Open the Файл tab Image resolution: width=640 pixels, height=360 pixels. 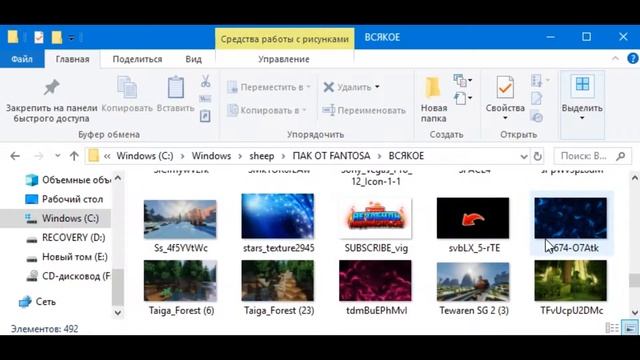(x=22, y=59)
